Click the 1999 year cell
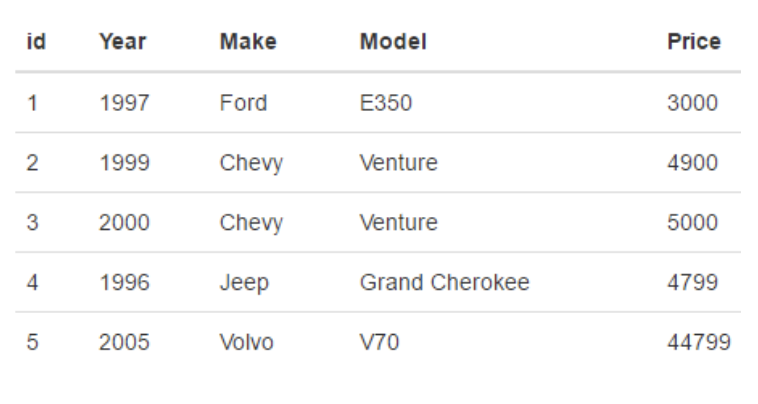The image size is (758, 404). (x=124, y=163)
